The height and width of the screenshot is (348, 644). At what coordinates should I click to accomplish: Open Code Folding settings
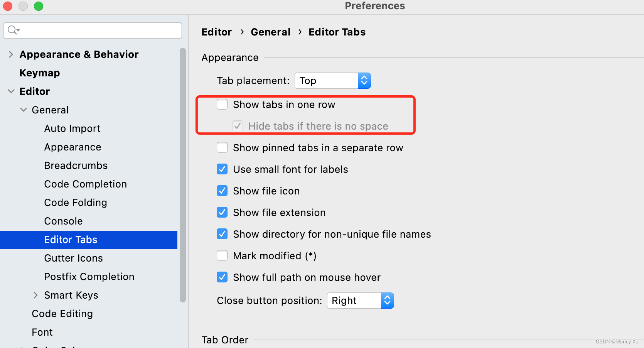pos(76,203)
